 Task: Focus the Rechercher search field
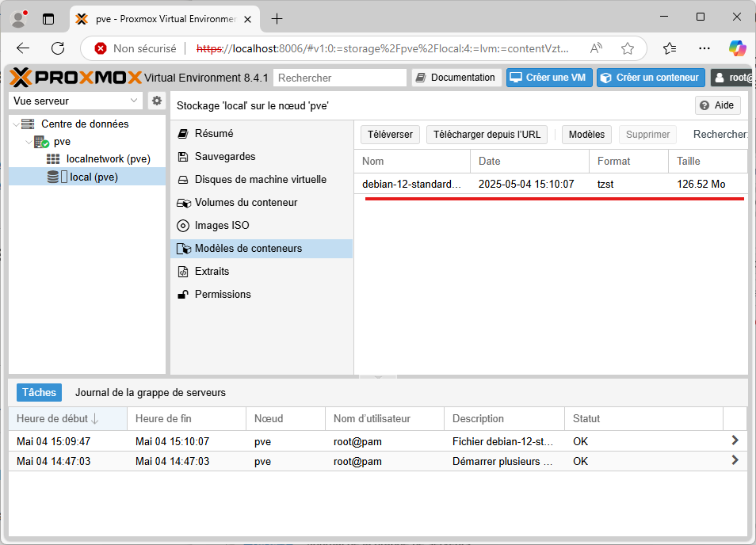[340, 78]
